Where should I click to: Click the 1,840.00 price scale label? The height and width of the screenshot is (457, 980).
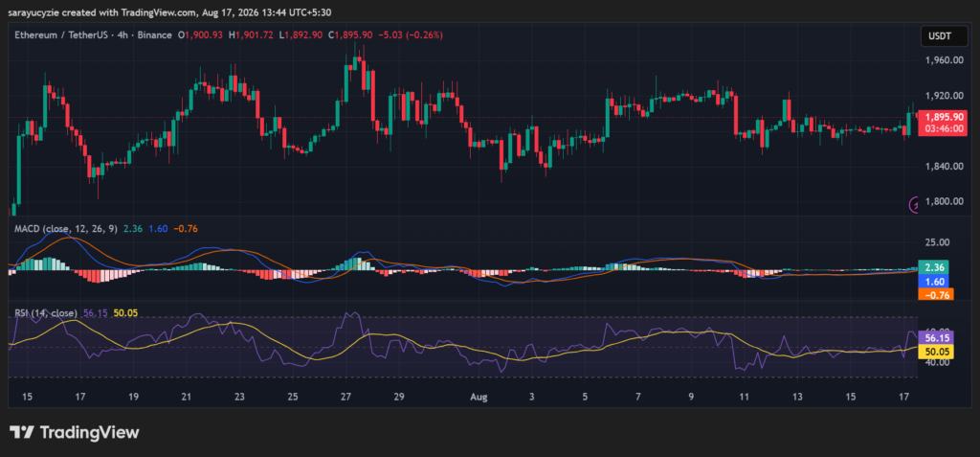(944, 167)
